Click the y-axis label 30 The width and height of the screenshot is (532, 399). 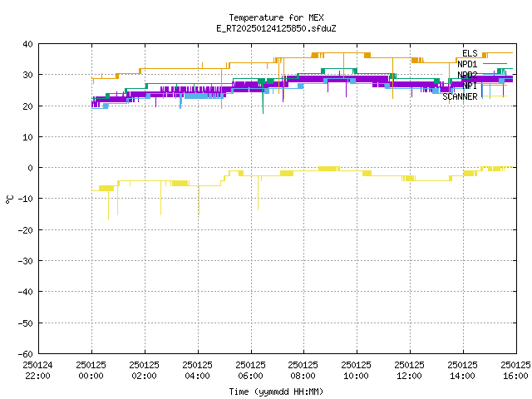27,75
